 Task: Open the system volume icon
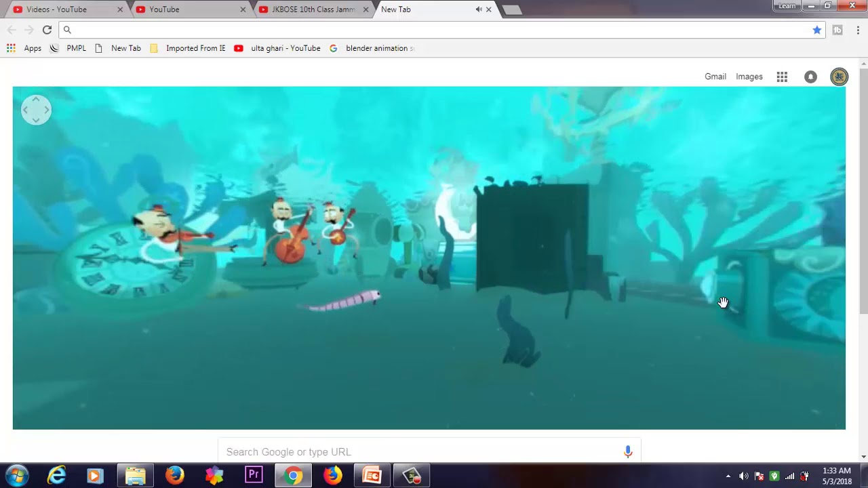[x=744, y=476]
